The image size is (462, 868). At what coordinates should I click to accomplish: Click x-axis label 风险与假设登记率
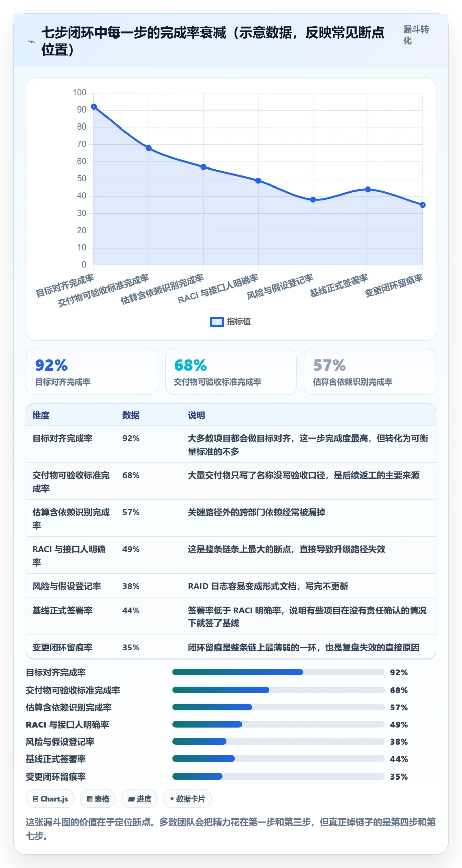(x=280, y=287)
